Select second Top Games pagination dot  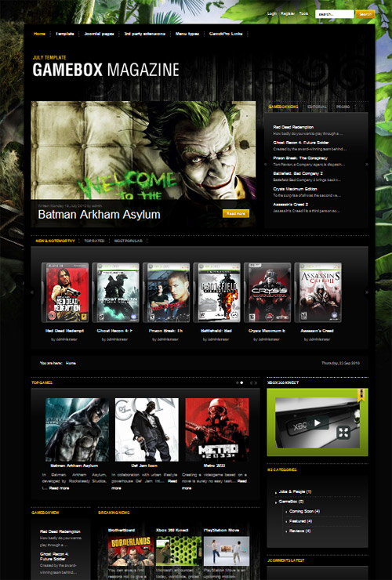coord(241,382)
